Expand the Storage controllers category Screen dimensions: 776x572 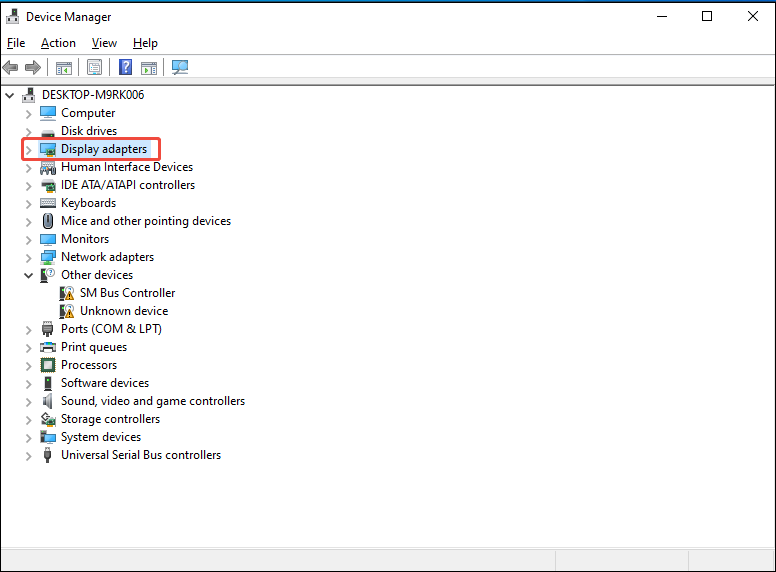(x=29, y=420)
